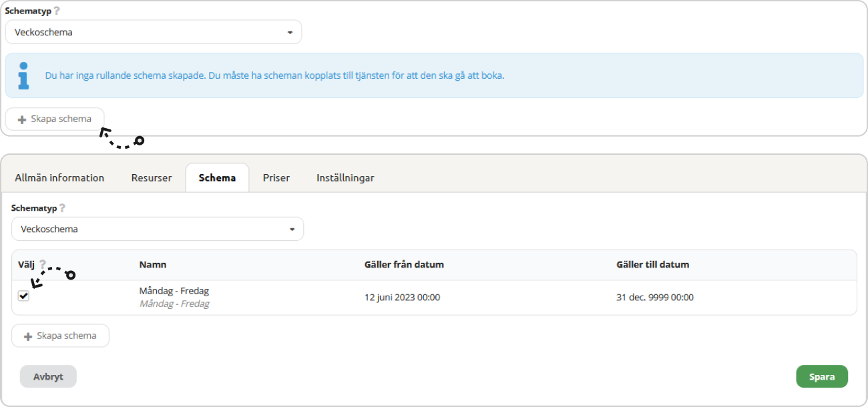Click the Namn column header

[x=153, y=265]
